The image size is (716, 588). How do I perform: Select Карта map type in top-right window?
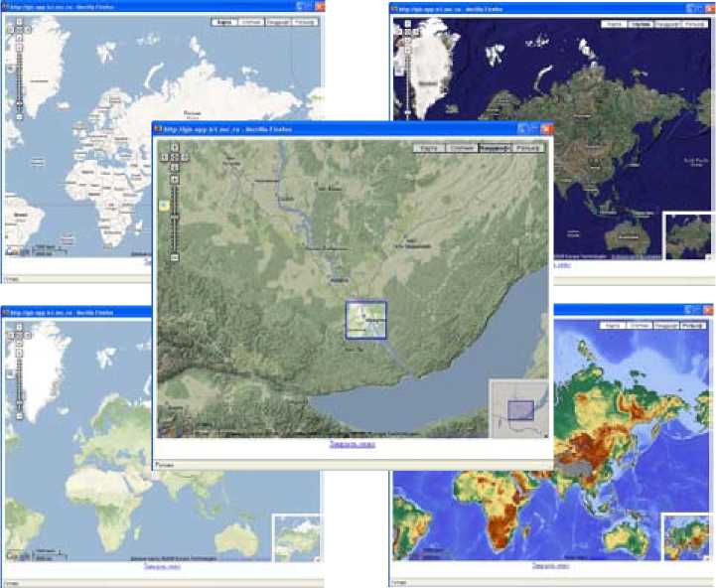point(614,24)
